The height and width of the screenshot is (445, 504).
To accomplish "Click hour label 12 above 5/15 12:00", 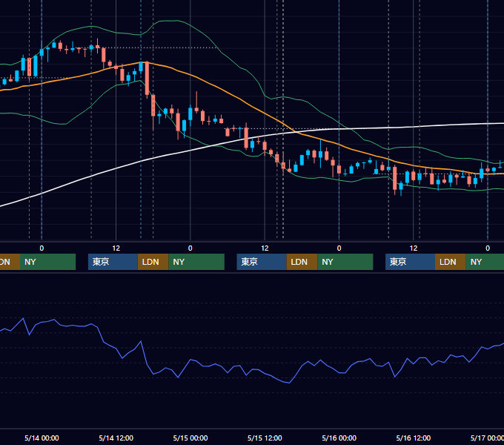I will click(265, 248).
